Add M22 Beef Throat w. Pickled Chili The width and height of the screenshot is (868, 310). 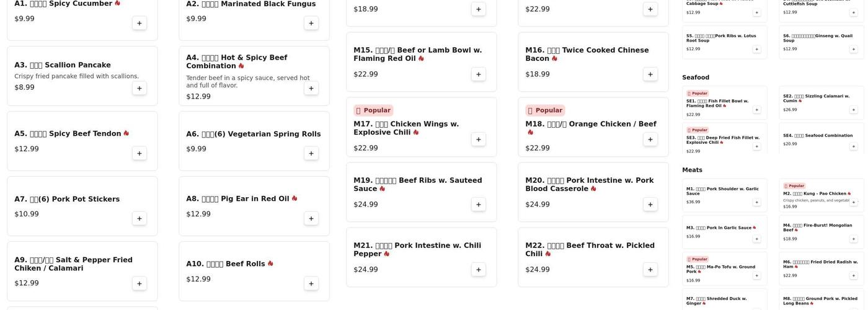(650, 270)
